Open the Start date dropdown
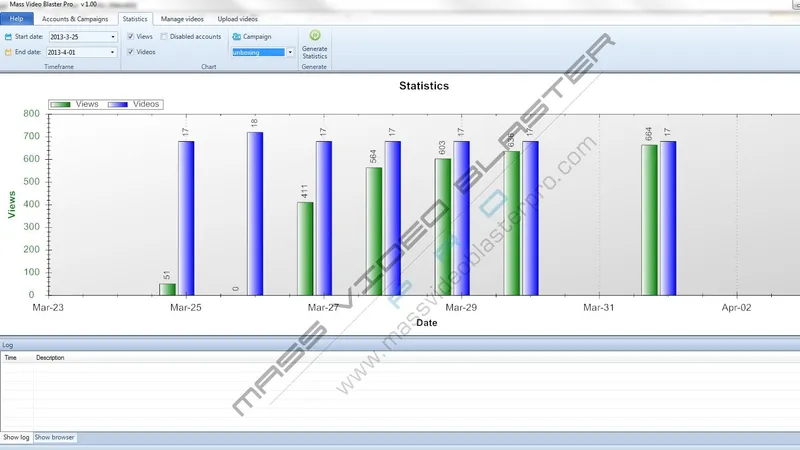Screen dimensions: 800x450 (113, 37)
